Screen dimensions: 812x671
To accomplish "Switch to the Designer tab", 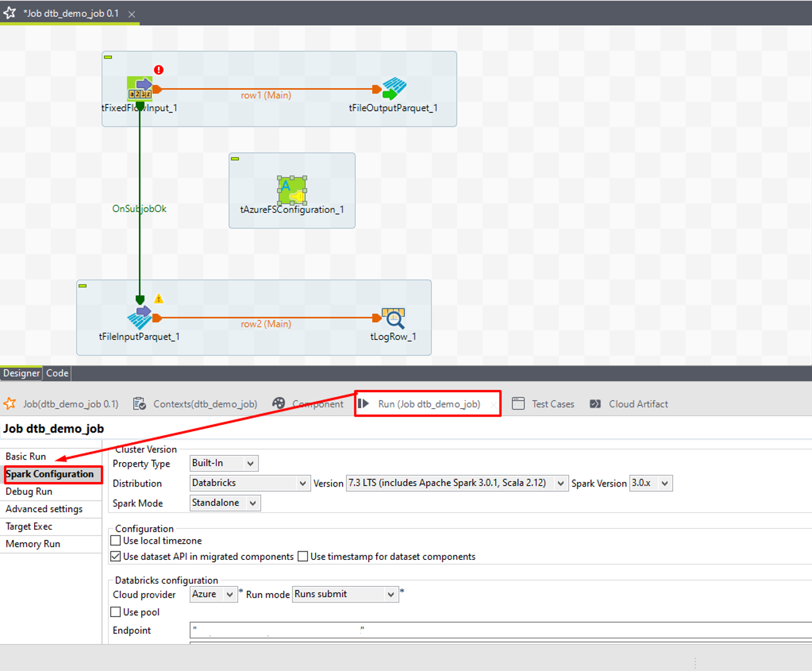I will coord(21,373).
